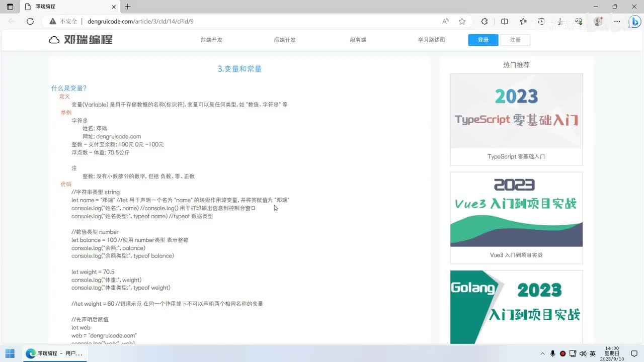
Task: Open the network tray icon
Action: click(573, 353)
